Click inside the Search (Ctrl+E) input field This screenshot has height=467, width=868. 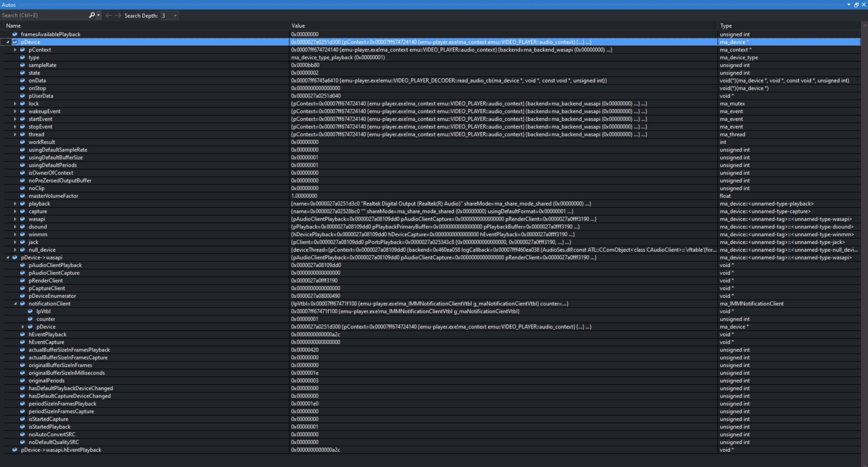coord(44,15)
